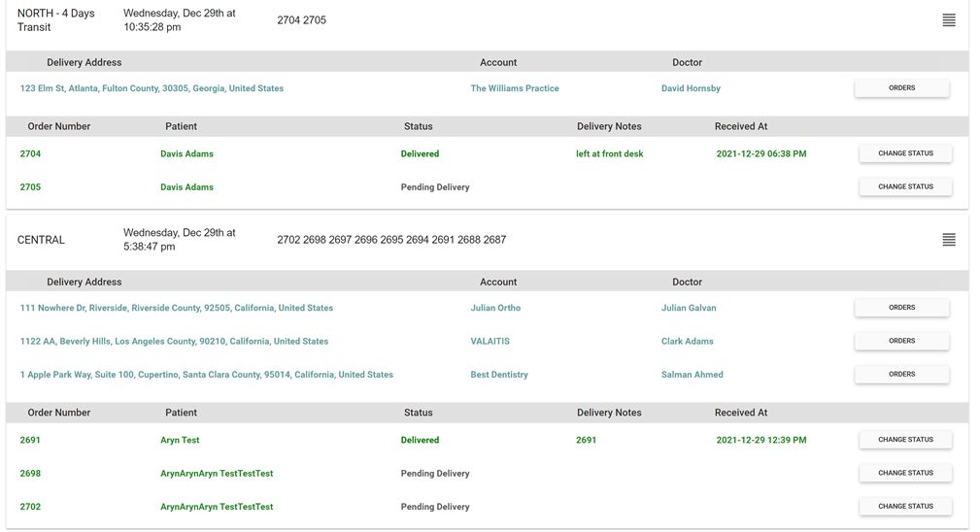Screen dimensions: 980x532
Task: Open the Julian Ortho account link
Action: click(495, 308)
